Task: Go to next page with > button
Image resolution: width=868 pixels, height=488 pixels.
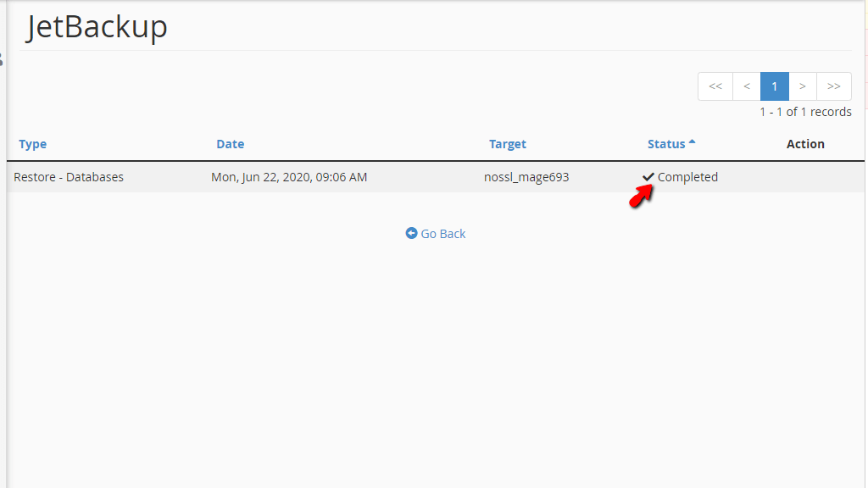Action: (x=803, y=86)
